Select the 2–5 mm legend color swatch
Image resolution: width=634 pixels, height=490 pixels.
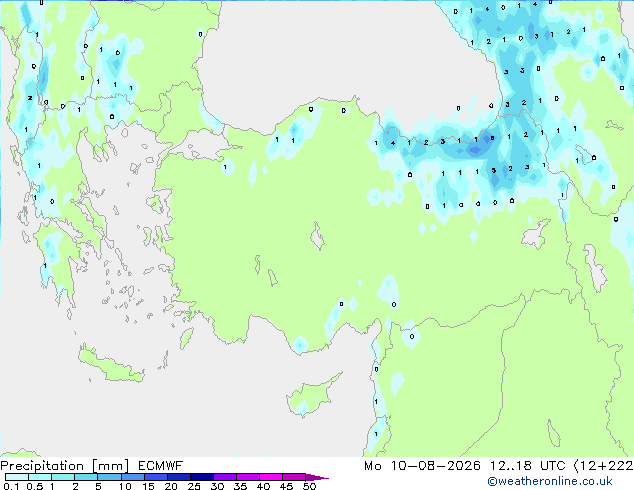point(86,477)
